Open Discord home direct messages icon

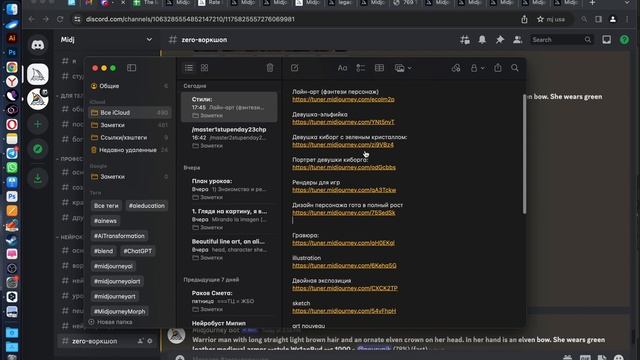click(x=38, y=45)
